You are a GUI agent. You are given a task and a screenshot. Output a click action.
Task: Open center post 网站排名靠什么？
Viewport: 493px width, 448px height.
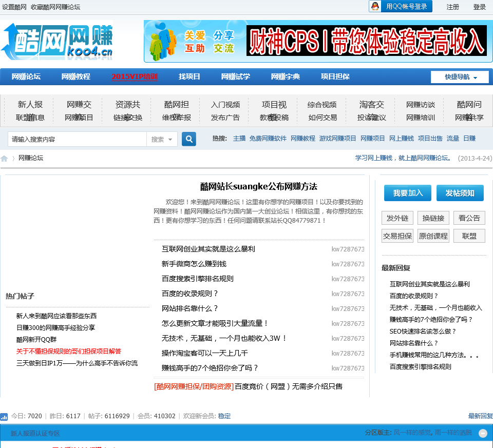point(190,308)
